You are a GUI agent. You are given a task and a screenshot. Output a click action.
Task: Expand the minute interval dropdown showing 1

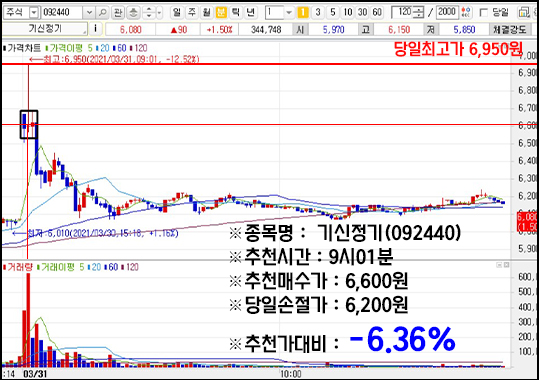pyautogui.click(x=289, y=13)
